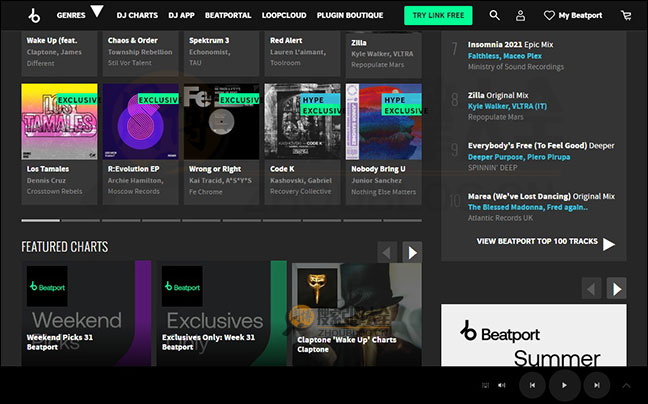
Task: Open the Chaos & Order release title
Action: point(133,40)
